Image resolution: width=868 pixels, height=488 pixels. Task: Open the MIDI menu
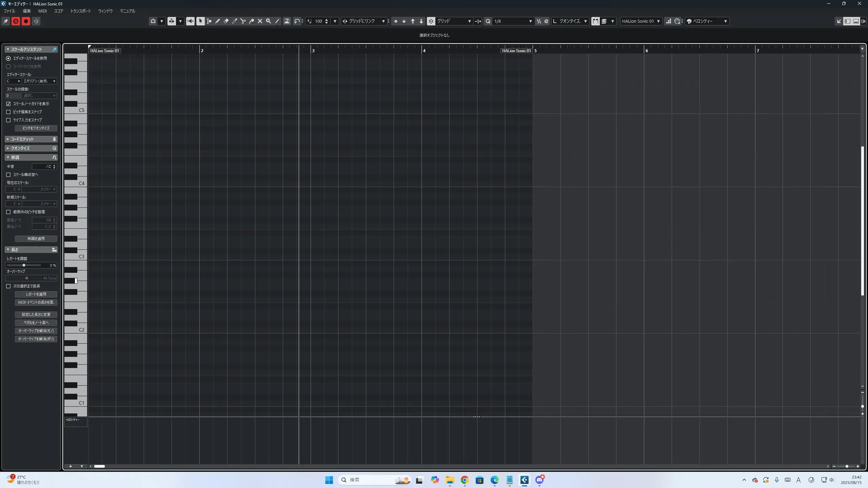(42, 11)
